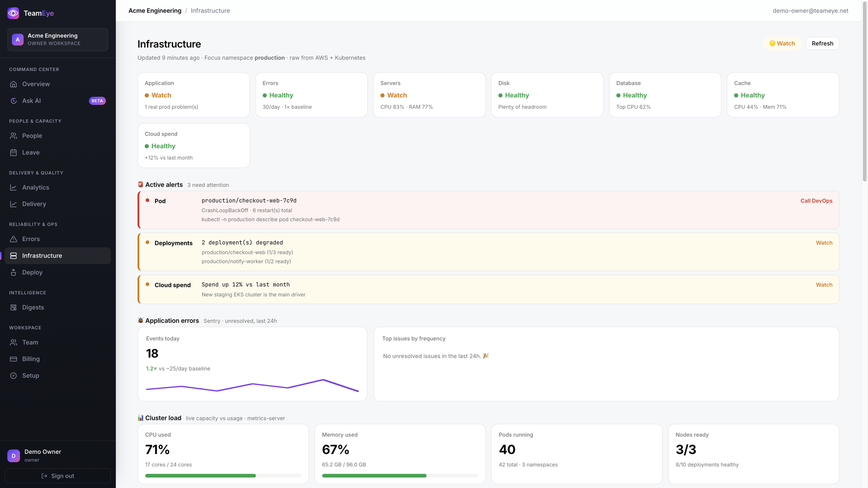Open the Disk status card
The height and width of the screenshot is (488, 868).
pyautogui.click(x=547, y=95)
